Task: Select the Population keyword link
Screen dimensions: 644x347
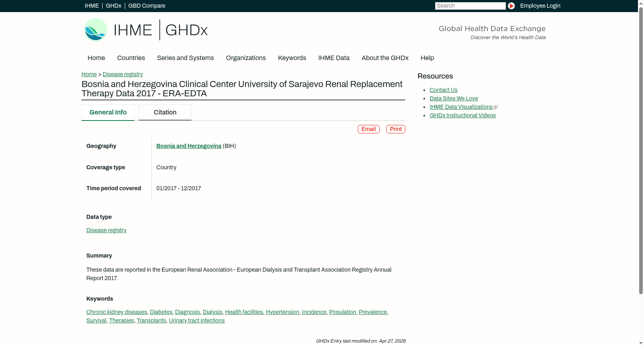Action: pos(343,312)
